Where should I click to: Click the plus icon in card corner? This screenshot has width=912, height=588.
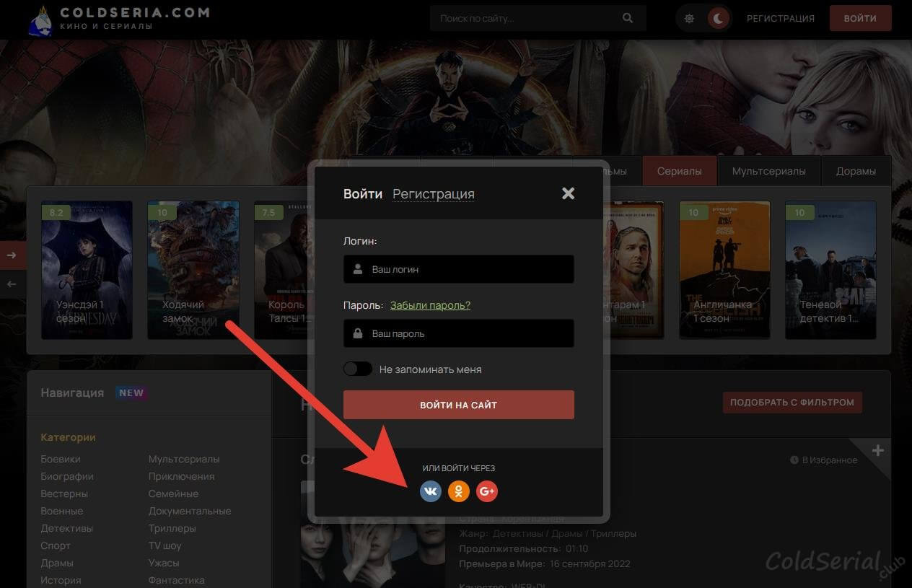pos(878,451)
